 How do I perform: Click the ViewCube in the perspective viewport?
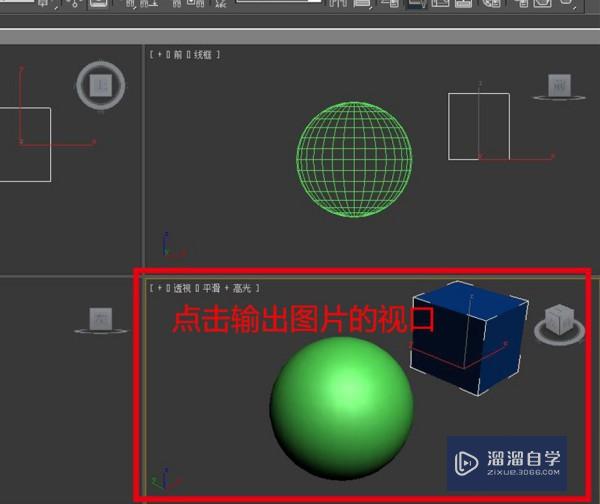(559, 324)
